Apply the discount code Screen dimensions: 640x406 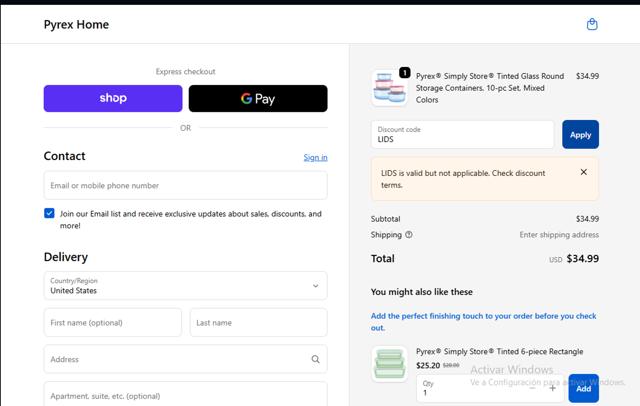click(x=580, y=134)
